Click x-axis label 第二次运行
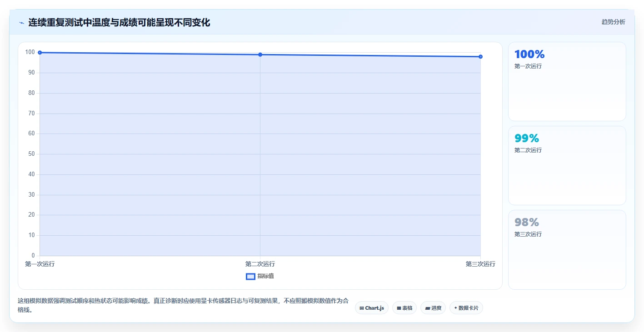Viewport: 644px width, 332px height. 260,264
